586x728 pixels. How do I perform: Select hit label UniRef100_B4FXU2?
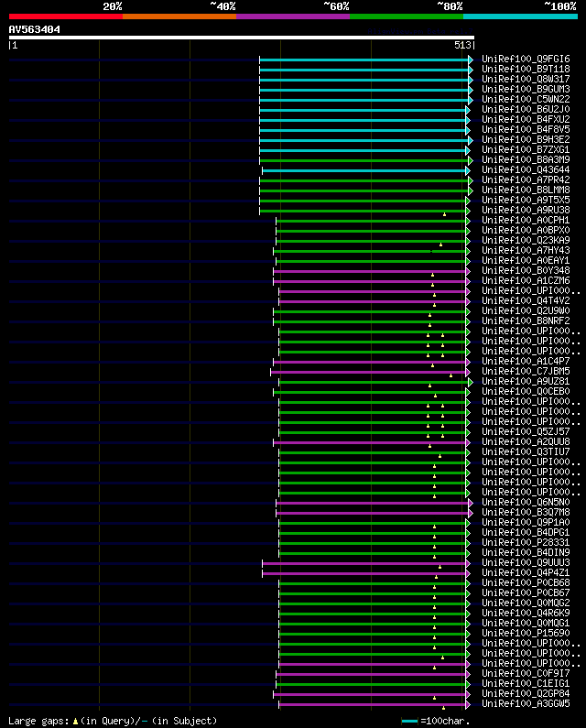[526, 119]
